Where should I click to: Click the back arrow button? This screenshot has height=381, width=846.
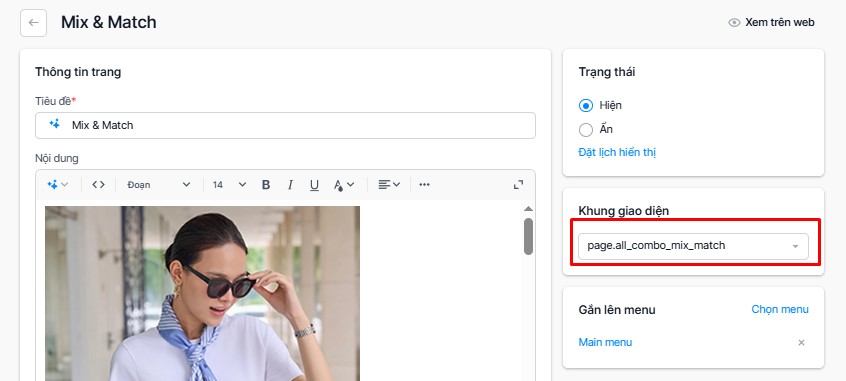coord(33,23)
